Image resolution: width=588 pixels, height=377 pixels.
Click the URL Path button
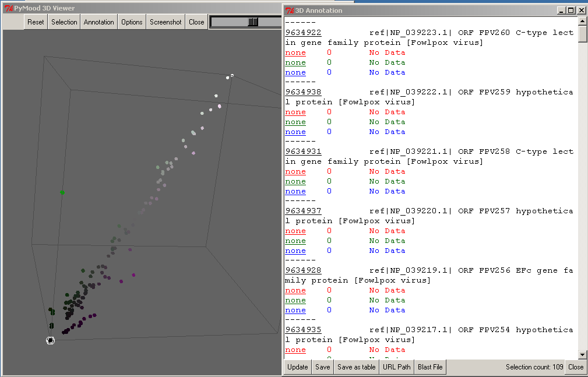(x=396, y=367)
